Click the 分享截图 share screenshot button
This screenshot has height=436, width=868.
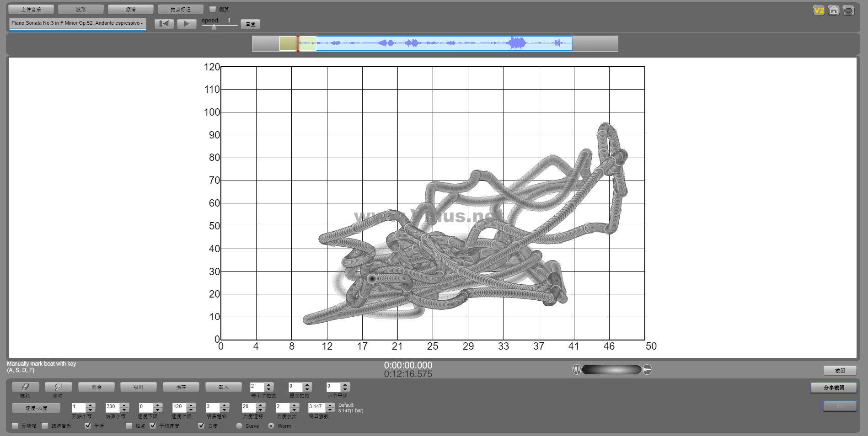click(x=833, y=388)
